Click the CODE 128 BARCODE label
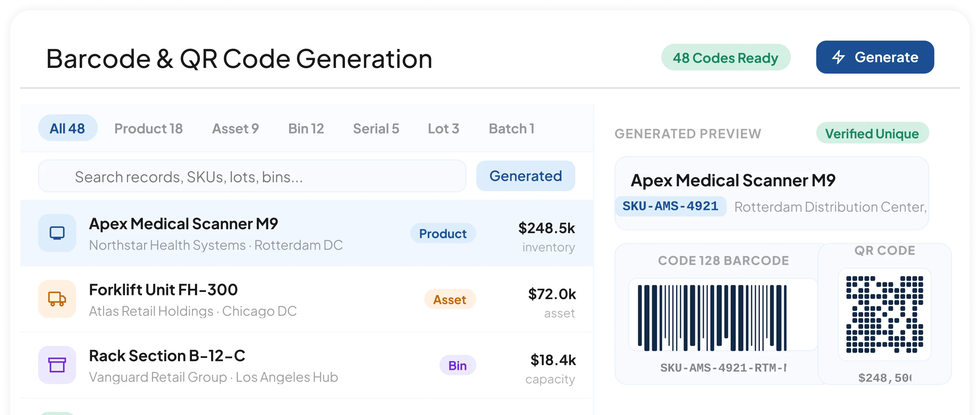The width and height of the screenshot is (980, 415). [x=723, y=260]
